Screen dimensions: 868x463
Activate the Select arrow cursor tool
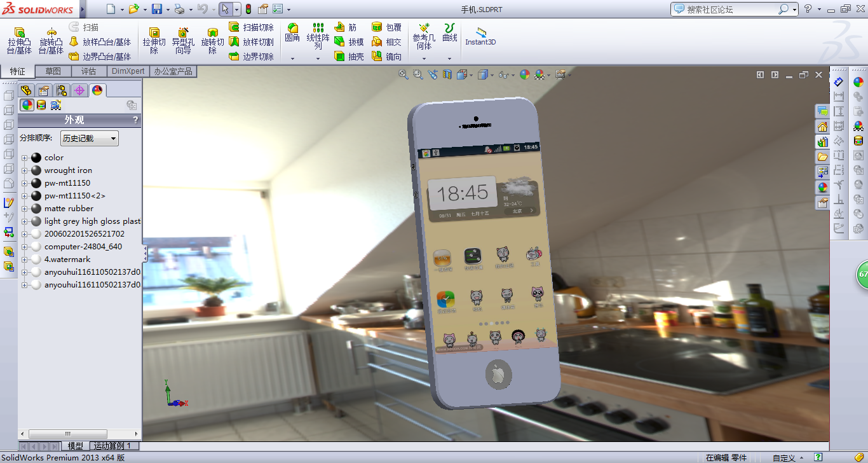click(x=225, y=9)
